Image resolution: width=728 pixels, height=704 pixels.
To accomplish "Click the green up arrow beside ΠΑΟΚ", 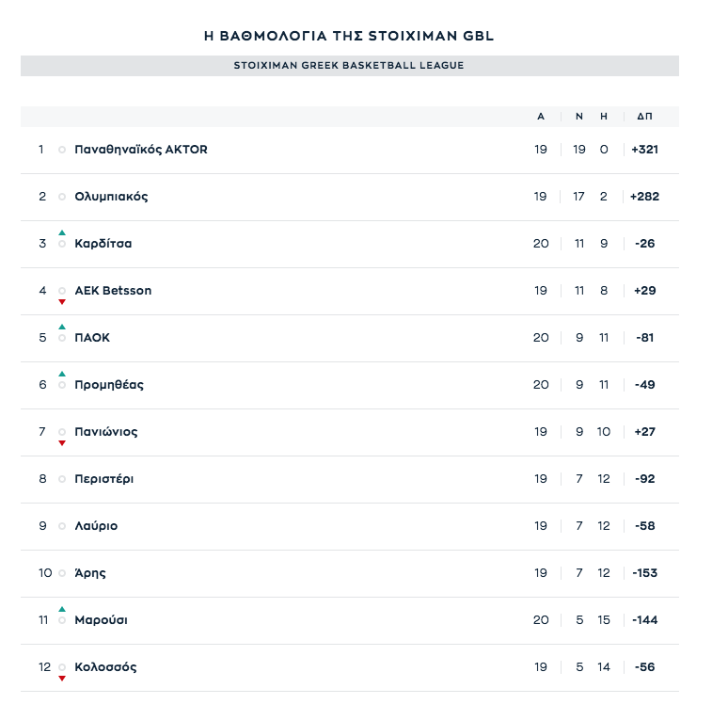I will click(62, 327).
